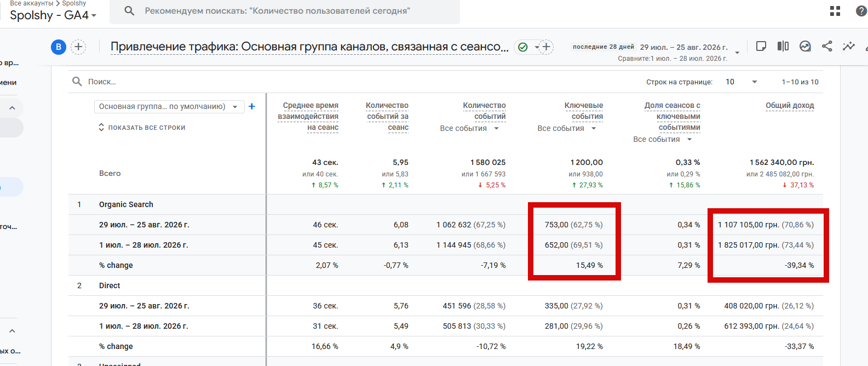Click the 'последние 28 дней' label
The image size is (868, 366).
click(x=603, y=47)
